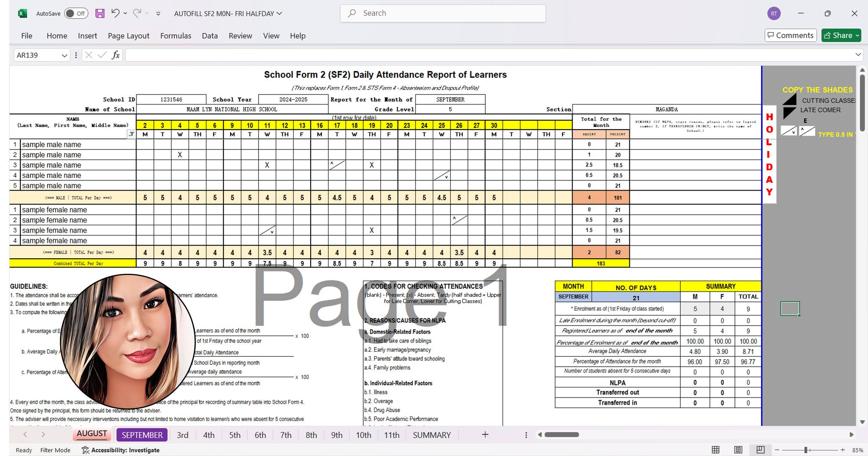Expand the Name Box dropdown arrow
This screenshot has width=868, height=456.
click(64, 55)
